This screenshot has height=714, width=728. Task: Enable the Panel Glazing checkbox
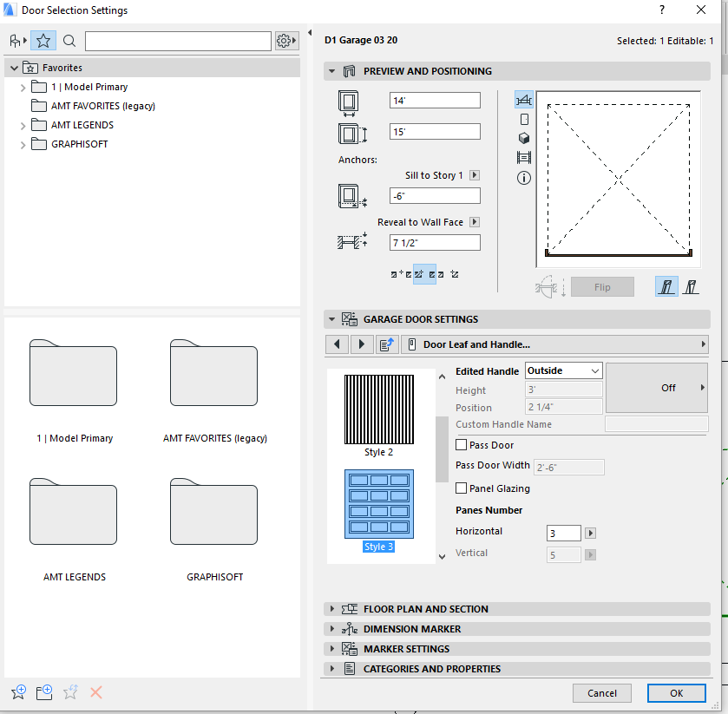(x=461, y=488)
